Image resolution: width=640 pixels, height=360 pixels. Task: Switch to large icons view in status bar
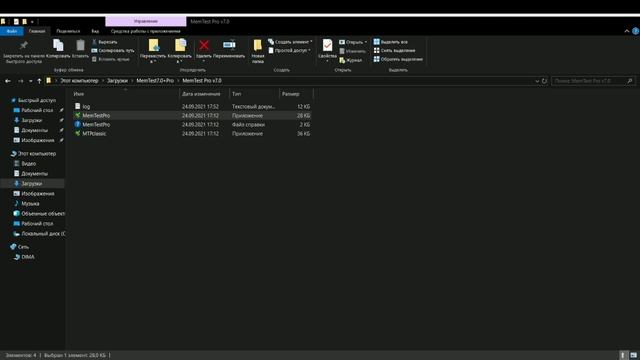(x=633, y=356)
